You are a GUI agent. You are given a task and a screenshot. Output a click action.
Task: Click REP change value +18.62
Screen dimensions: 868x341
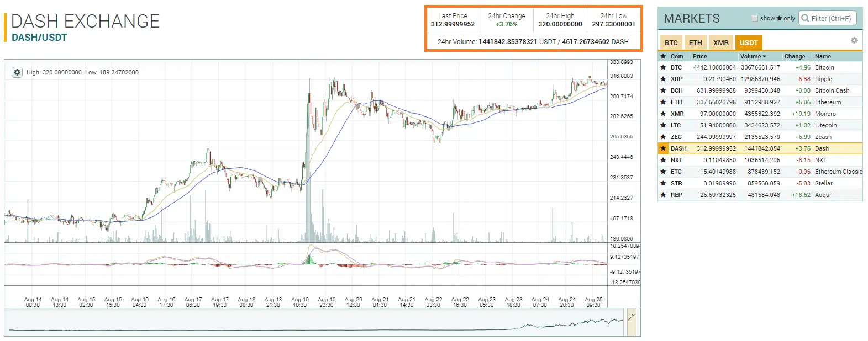pyautogui.click(x=801, y=195)
